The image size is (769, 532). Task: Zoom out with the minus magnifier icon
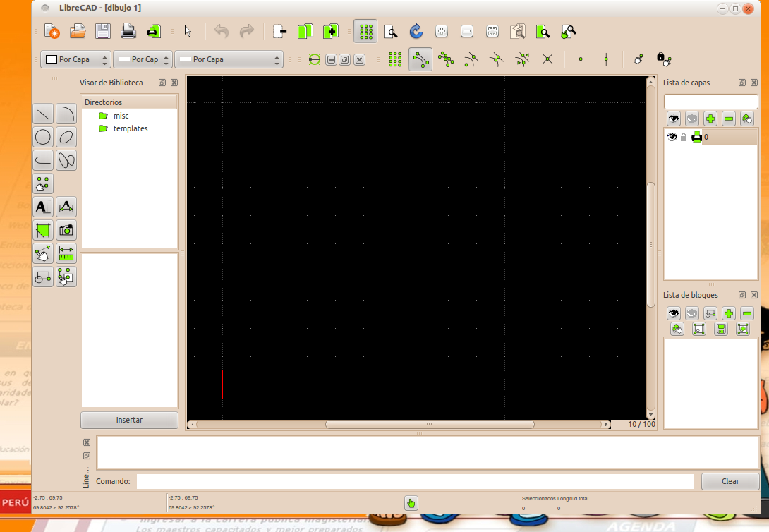467,31
